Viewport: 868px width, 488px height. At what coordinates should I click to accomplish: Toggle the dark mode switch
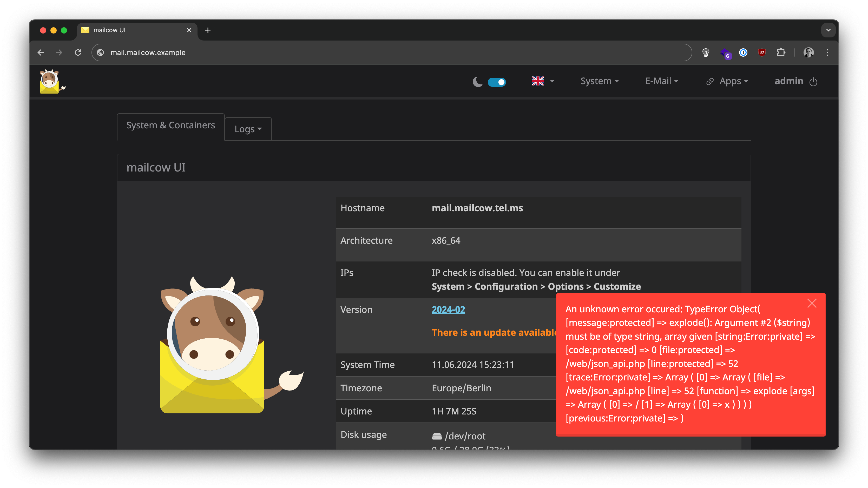[x=497, y=82]
